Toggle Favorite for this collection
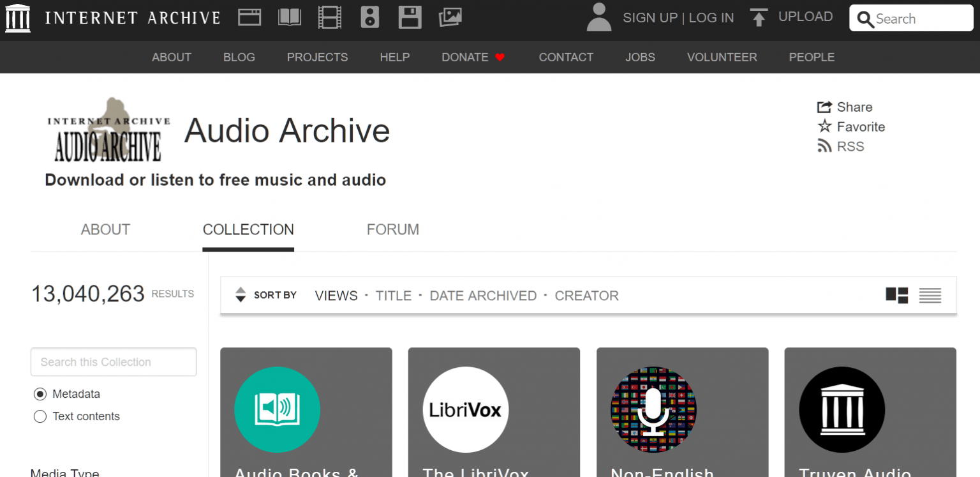Image resolution: width=980 pixels, height=477 pixels. pyautogui.click(x=850, y=126)
